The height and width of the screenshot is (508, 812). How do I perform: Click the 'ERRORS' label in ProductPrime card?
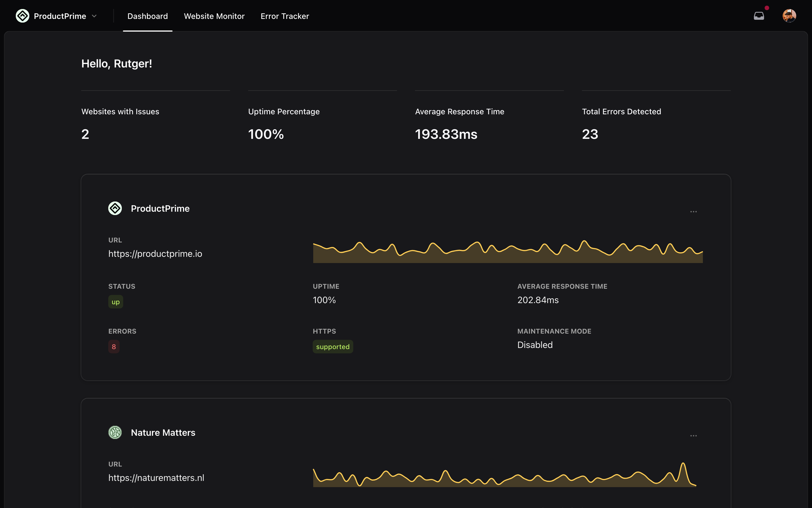click(x=122, y=331)
